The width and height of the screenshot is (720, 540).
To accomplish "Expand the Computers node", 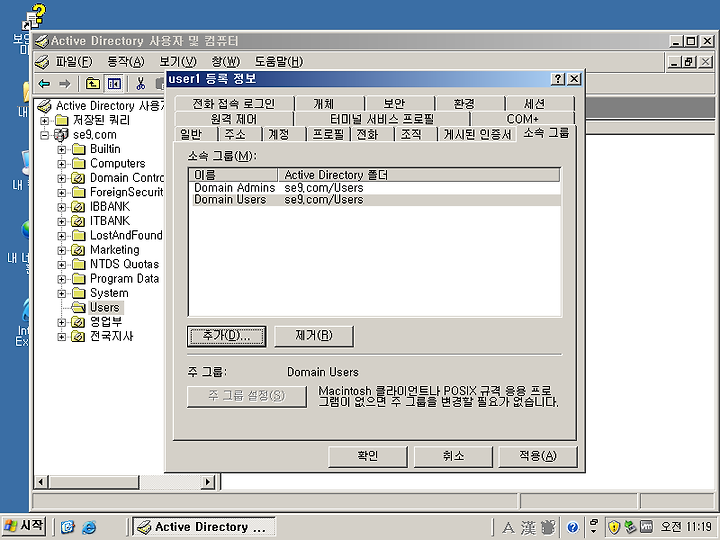I will click(62, 164).
